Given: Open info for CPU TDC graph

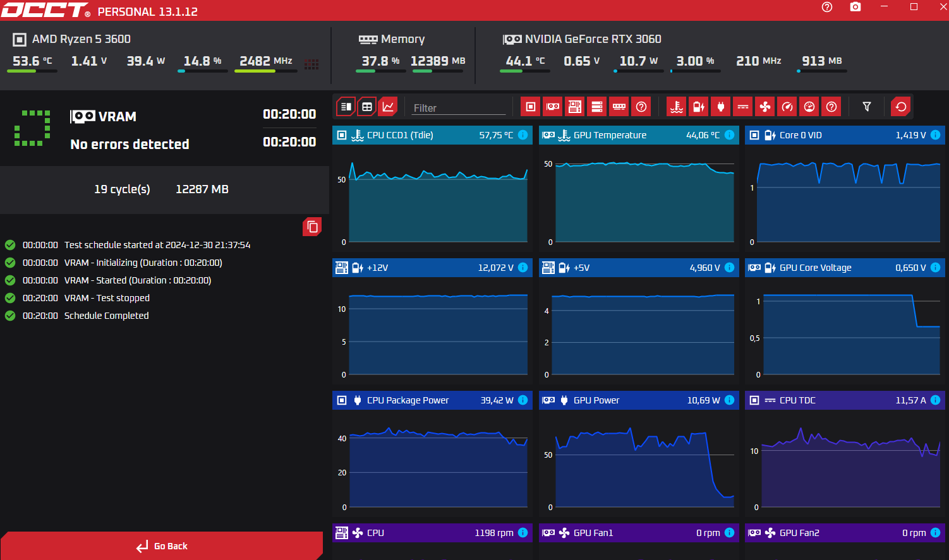Looking at the screenshot, I should click(x=936, y=400).
